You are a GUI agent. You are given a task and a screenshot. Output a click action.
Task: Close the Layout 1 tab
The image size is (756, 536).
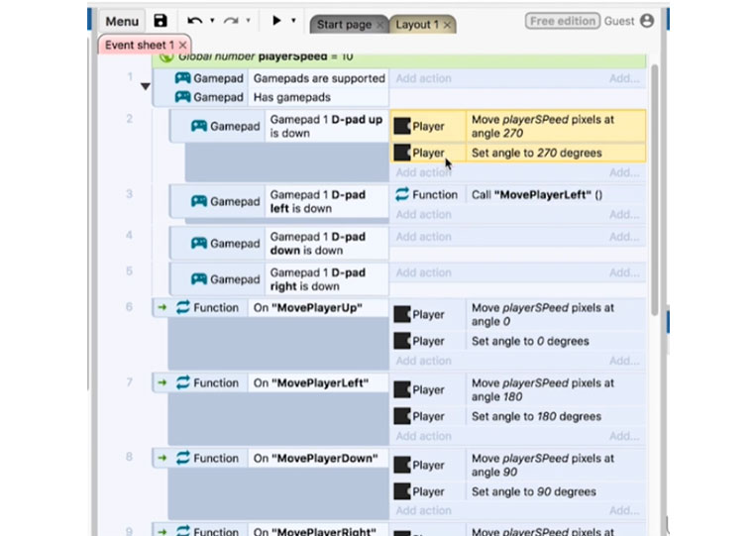point(447,25)
